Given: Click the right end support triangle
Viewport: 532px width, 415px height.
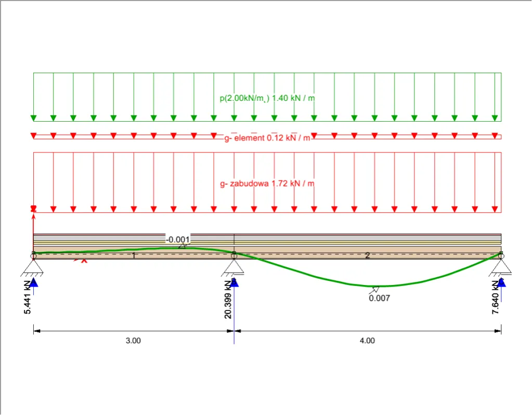Looking at the screenshot, I should pos(501,267).
